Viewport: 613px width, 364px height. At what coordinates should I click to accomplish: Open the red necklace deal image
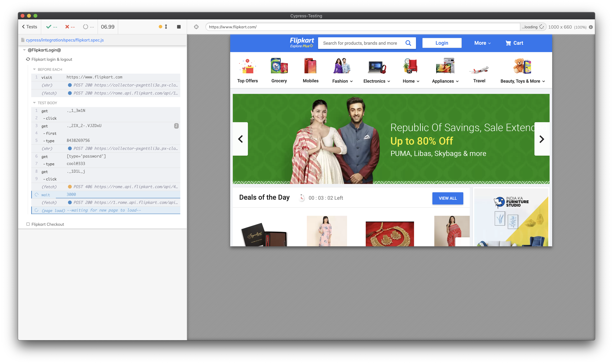click(x=390, y=234)
